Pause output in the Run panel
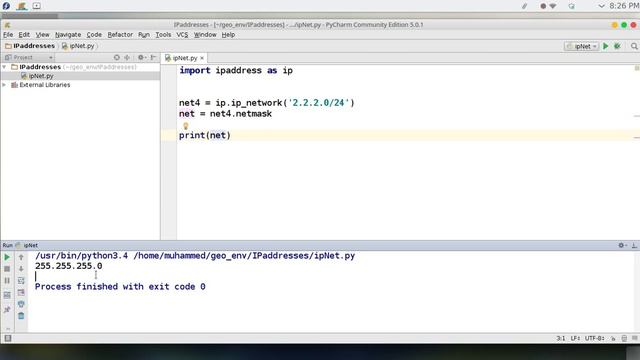 (7, 281)
